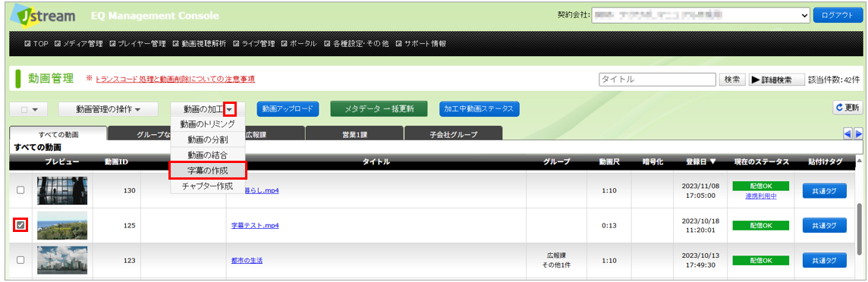The height and width of the screenshot is (282, 868).
Task: Open 加工中動画ステータス
Action: (479, 109)
